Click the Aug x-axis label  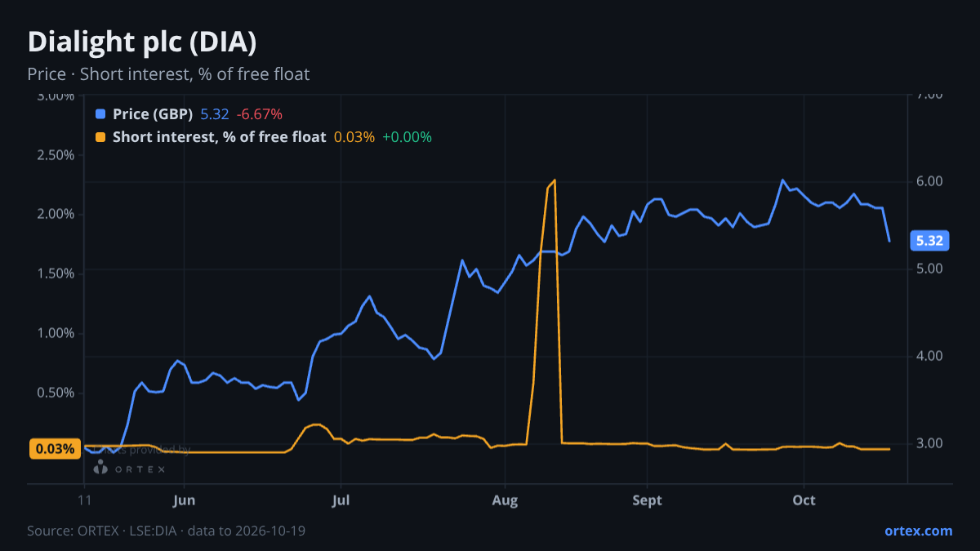[x=506, y=500]
